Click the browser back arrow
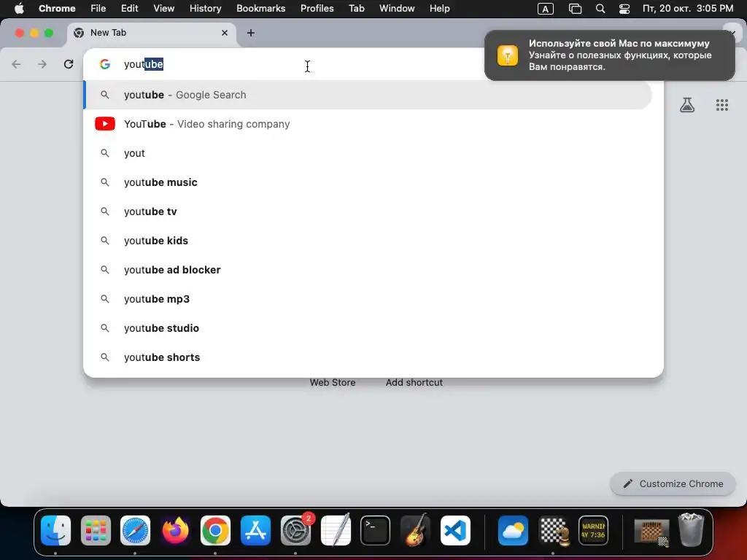 [x=16, y=64]
